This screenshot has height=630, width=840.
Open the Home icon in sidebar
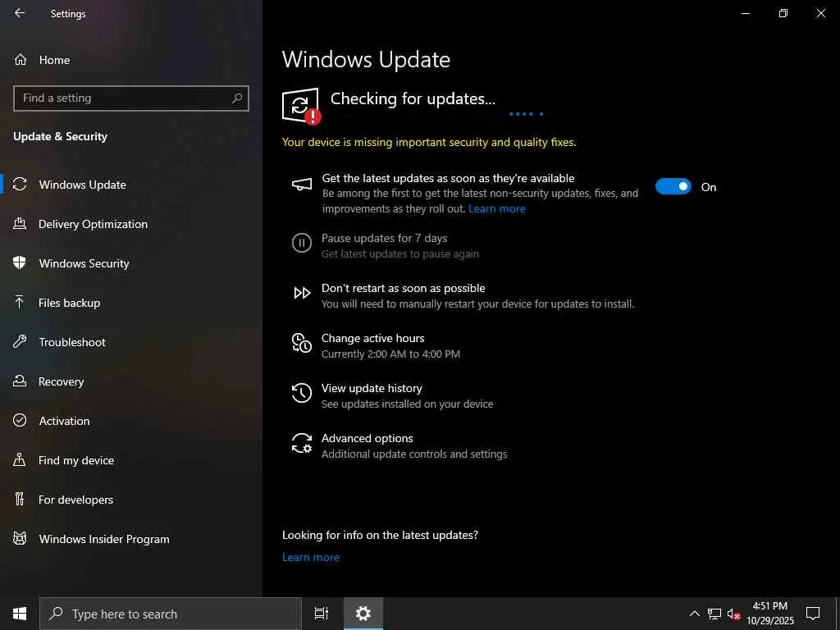point(21,59)
